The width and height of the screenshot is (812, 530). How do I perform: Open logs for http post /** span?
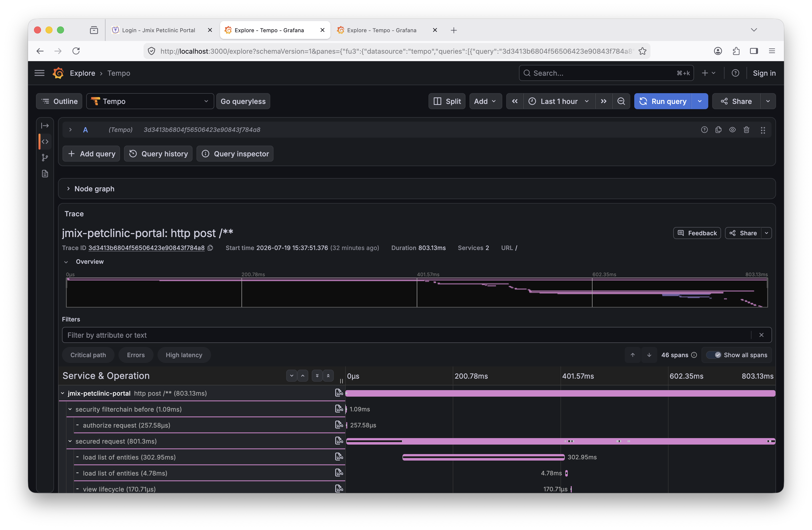pos(339,393)
